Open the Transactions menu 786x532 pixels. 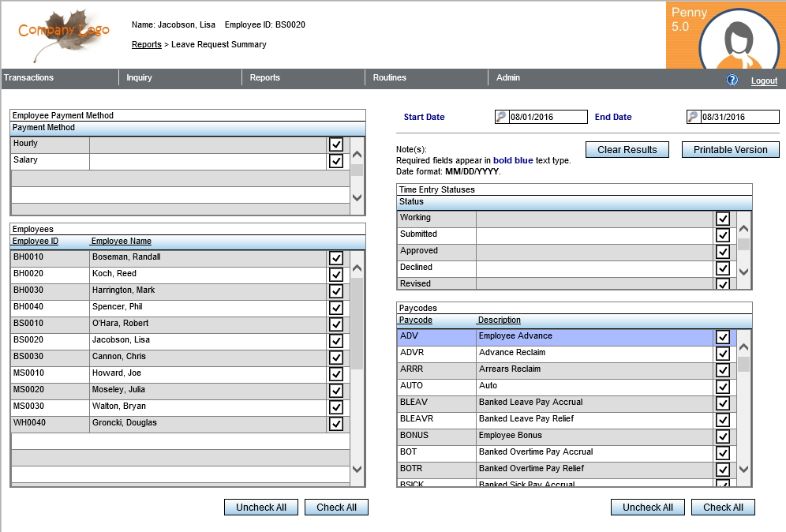[x=30, y=77]
